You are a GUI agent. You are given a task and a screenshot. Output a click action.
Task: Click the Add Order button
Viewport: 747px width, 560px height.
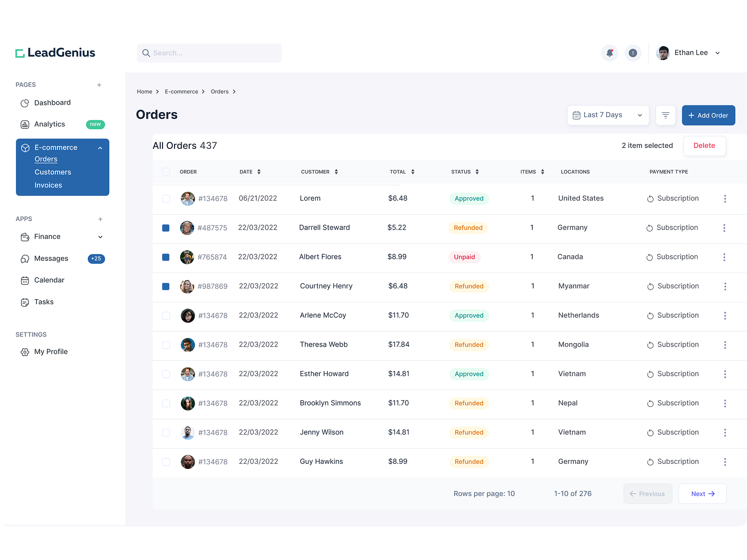(708, 115)
